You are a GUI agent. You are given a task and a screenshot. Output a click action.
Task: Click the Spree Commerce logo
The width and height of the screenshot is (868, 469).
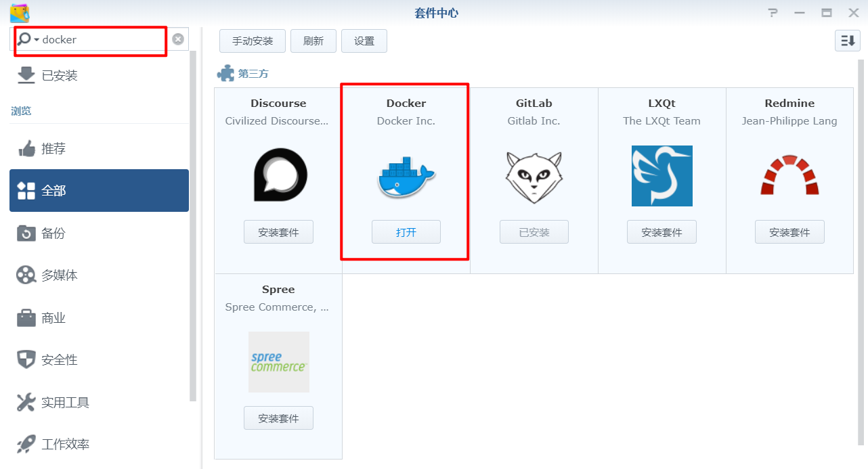point(279,362)
